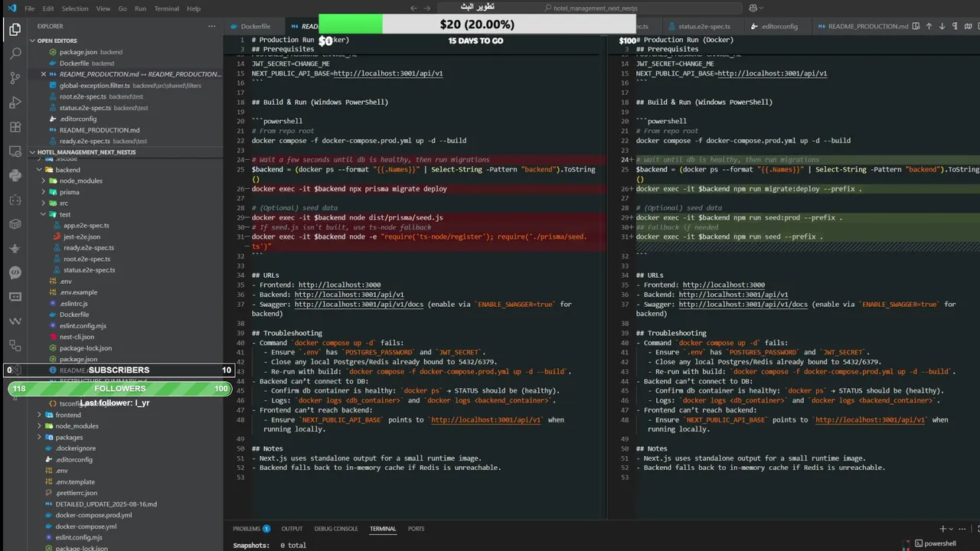980x551 pixels.
Task: Open Remote Explorer in activity bar
Action: [15, 152]
